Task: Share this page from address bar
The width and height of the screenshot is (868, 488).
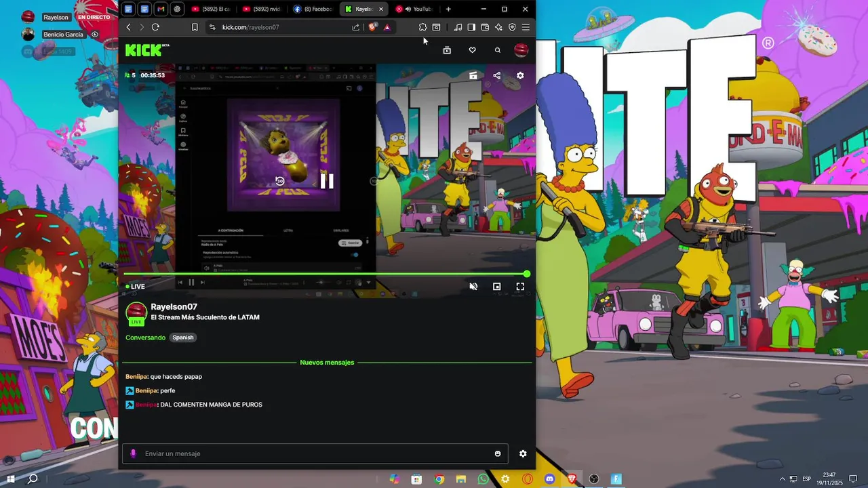Action: (x=355, y=27)
